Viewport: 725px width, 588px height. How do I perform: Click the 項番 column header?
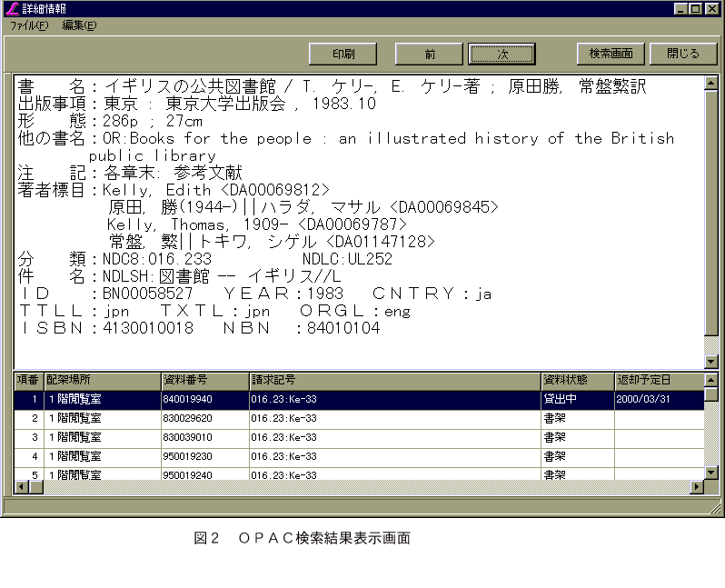point(29,380)
